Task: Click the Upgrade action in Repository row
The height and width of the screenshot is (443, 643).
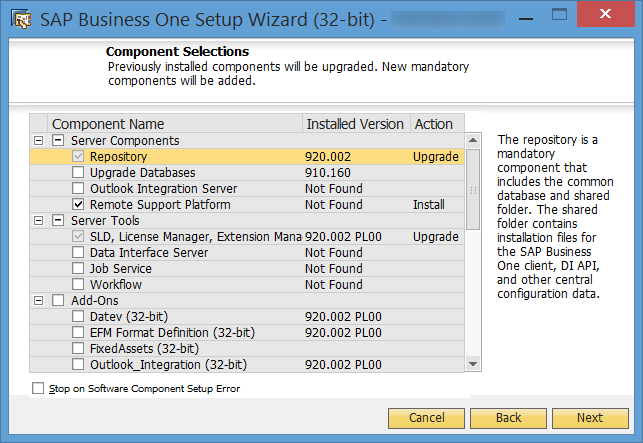Action: coord(436,157)
